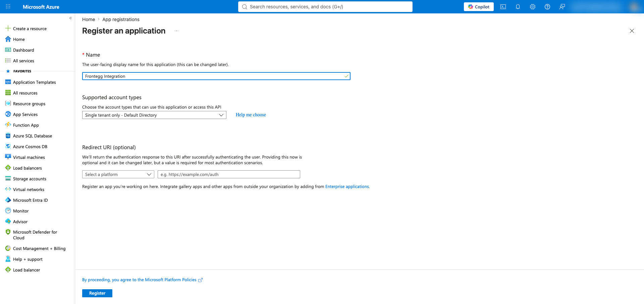Open portal settings gear

[x=533, y=7]
